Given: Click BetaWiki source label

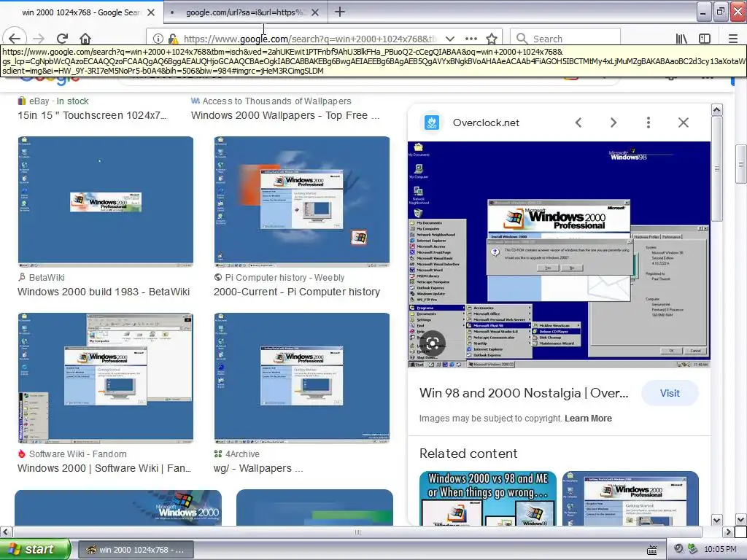Looking at the screenshot, I should (x=47, y=278).
